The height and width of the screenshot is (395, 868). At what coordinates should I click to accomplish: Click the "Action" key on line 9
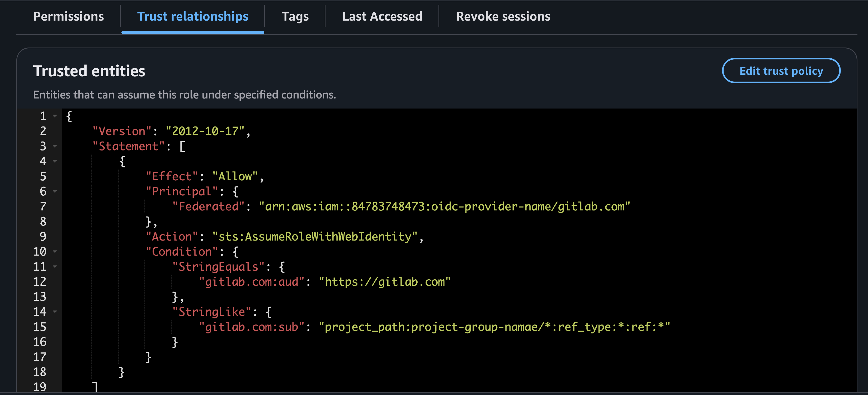(172, 237)
